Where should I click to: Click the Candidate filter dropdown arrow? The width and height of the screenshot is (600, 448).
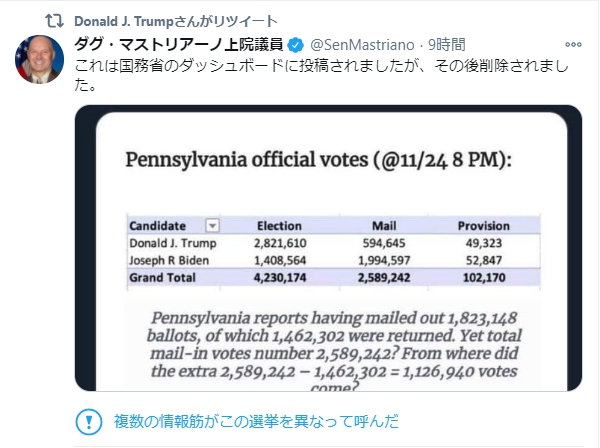tap(211, 226)
